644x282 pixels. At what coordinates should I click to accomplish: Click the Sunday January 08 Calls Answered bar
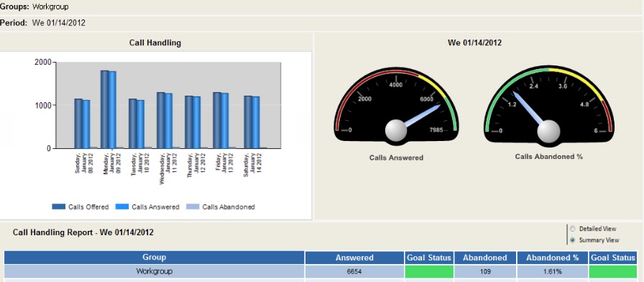(x=86, y=124)
